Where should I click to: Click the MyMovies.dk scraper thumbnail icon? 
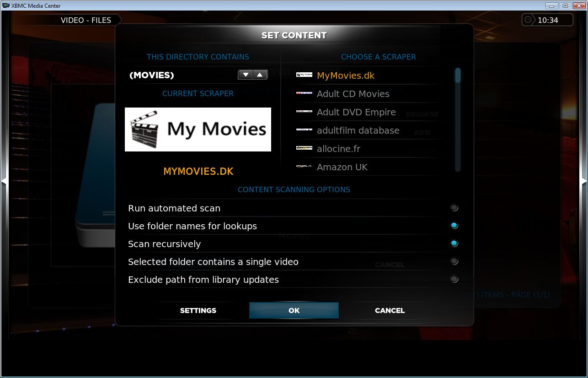point(304,75)
